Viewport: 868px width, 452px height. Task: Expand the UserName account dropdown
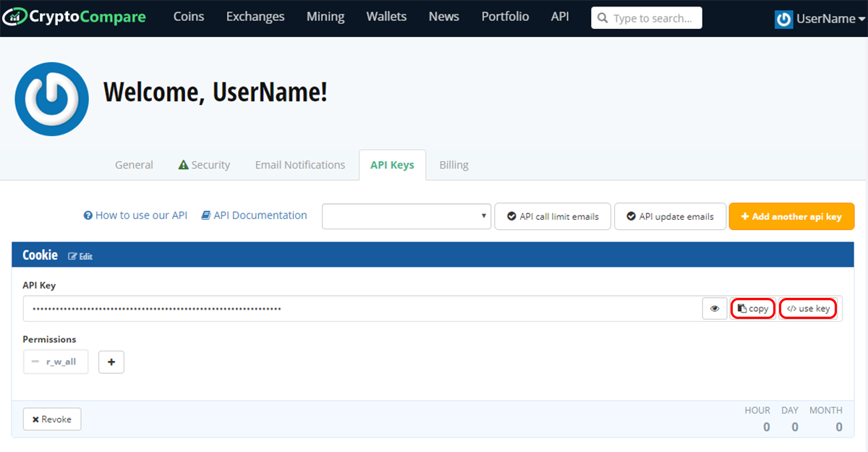(x=830, y=19)
